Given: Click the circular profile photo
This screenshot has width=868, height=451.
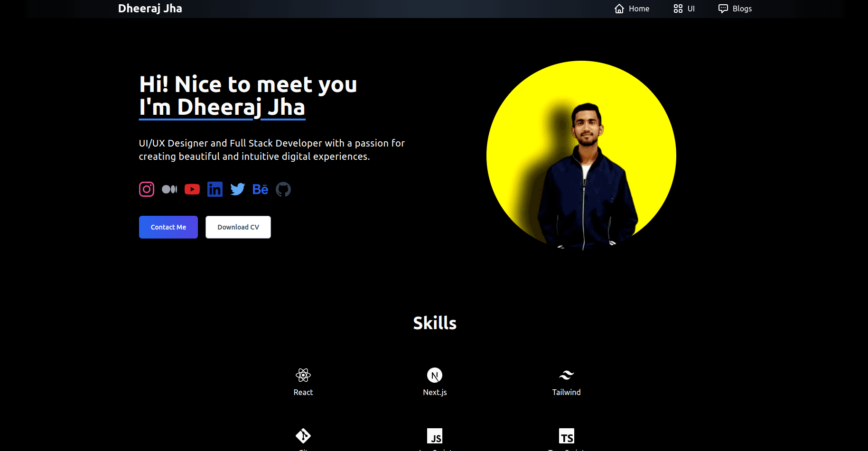Looking at the screenshot, I should tap(581, 155).
